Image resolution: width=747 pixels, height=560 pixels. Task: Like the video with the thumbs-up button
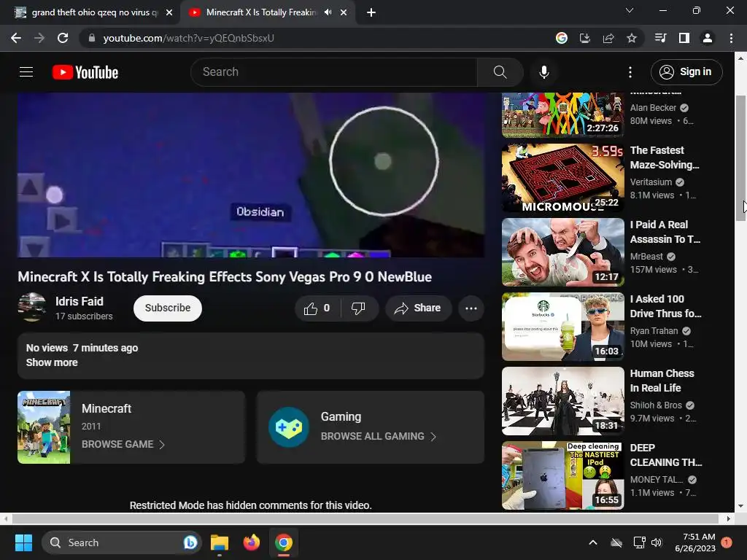coord(317,308)
